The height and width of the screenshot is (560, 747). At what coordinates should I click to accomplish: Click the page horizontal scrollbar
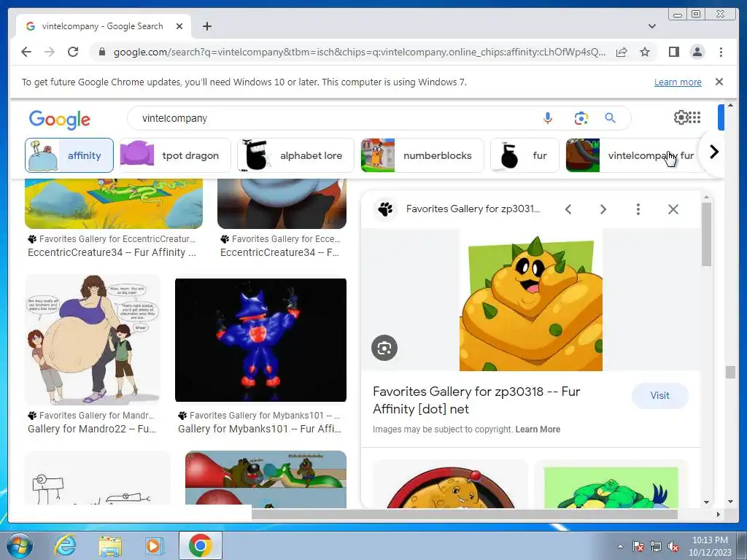pos(464,514)
